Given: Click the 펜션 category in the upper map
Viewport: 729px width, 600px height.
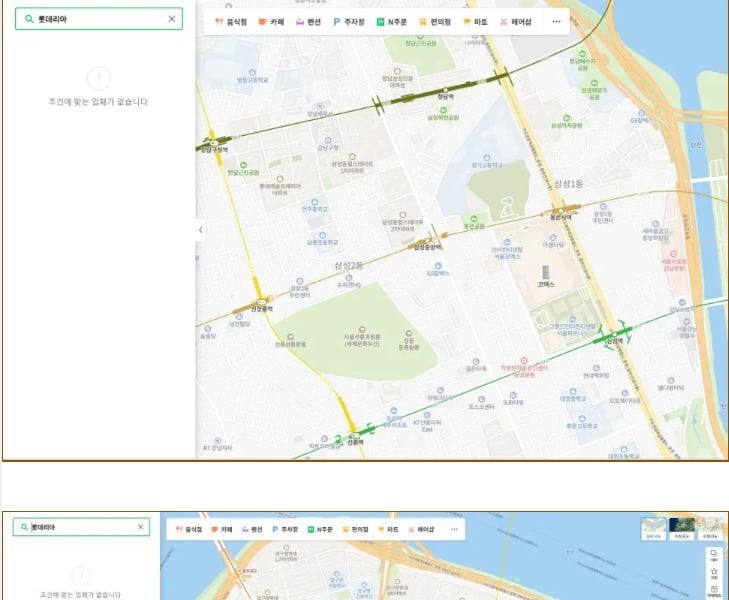Looking at the screenshot, I should [x=308, y=21].
